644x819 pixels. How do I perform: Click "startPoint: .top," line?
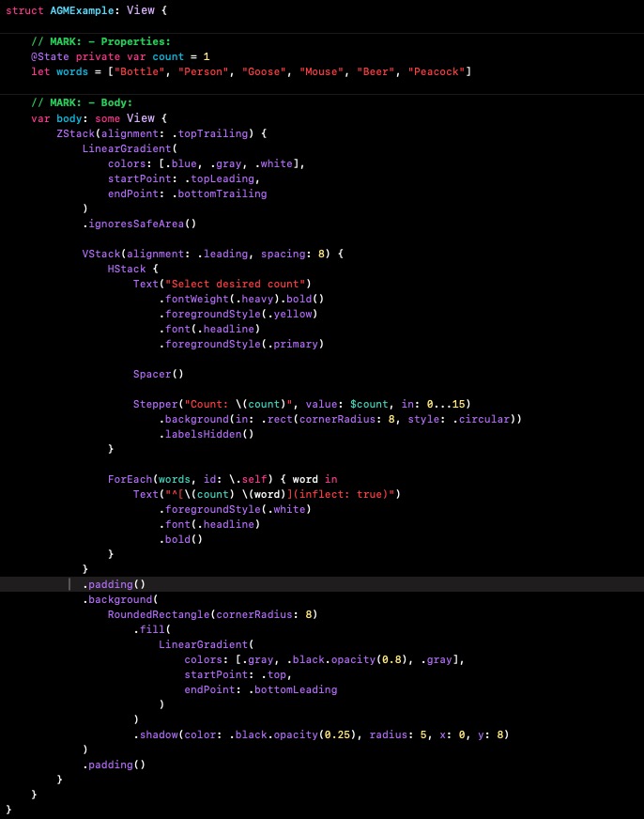tap(238, 675)
